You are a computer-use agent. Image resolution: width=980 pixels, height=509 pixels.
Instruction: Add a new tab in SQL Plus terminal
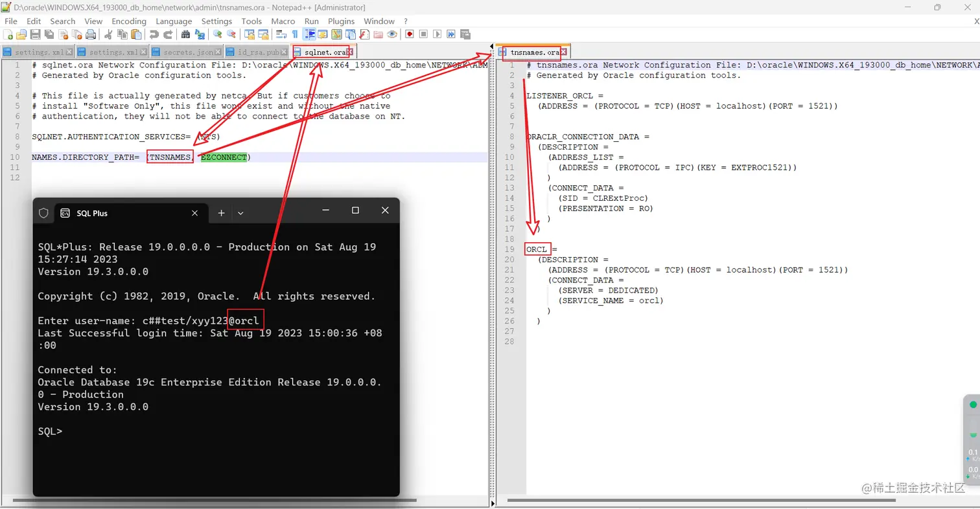coord(221,212)
